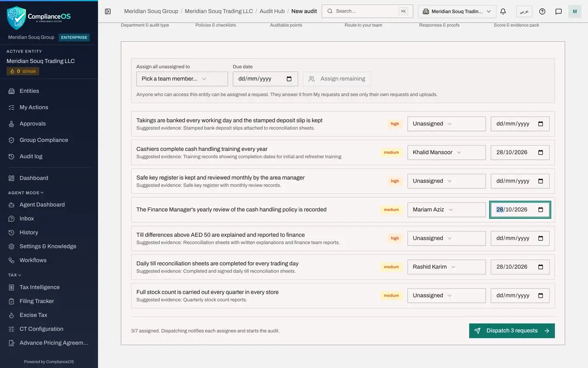Open the help question-mark icon

click(542, 11)
